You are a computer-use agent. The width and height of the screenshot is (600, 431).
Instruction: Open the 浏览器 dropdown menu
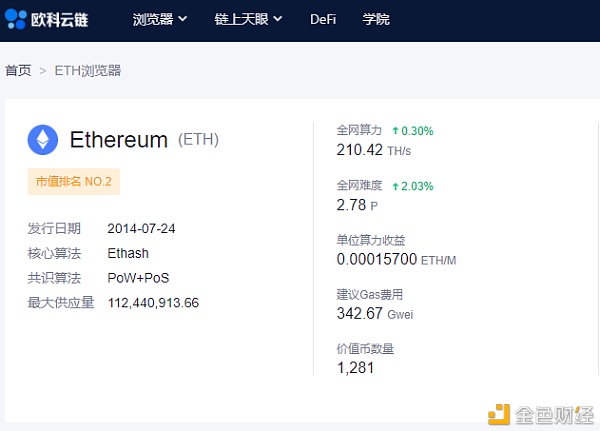pos(160,19)
